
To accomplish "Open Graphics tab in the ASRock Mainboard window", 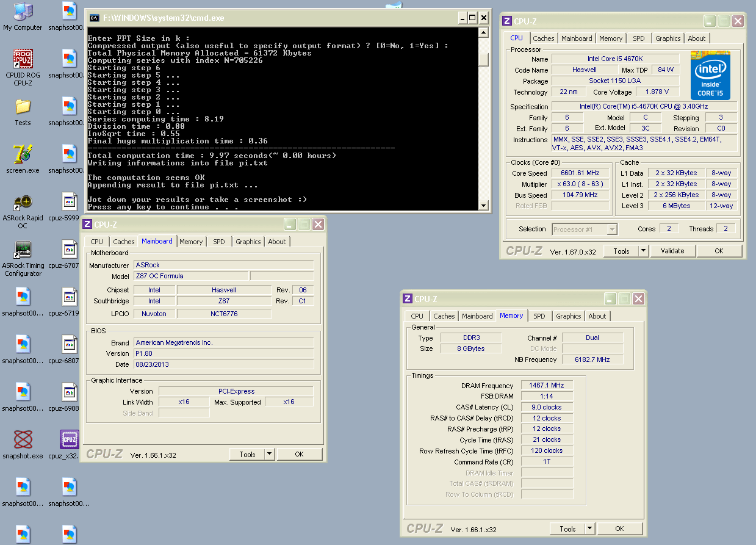I will point(248,242).
